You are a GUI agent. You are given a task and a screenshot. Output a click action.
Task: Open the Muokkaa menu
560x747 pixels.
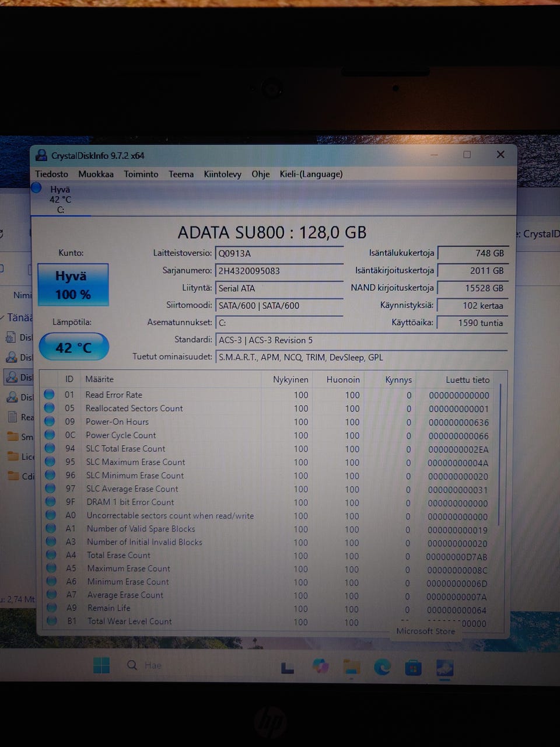[x=96, y=174]
